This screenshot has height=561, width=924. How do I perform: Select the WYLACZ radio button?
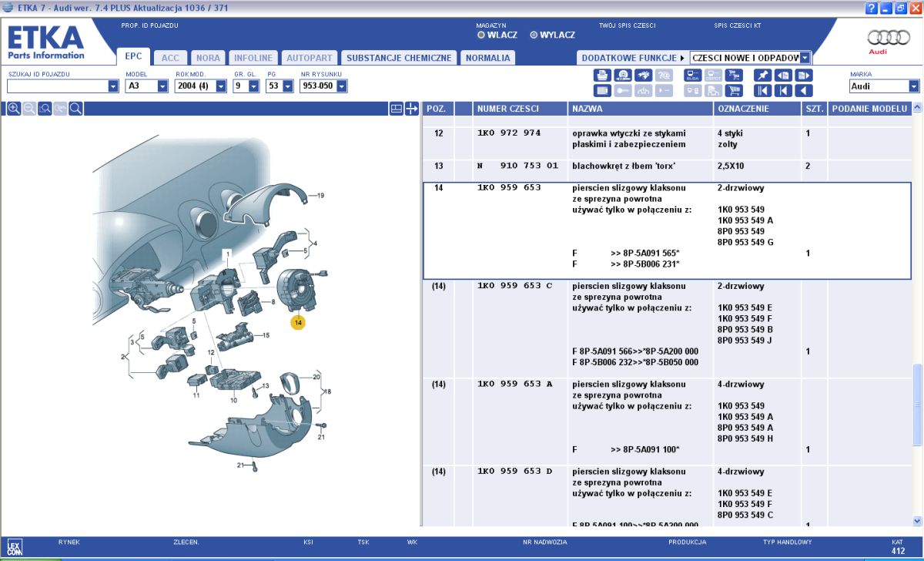click(534, 35)
